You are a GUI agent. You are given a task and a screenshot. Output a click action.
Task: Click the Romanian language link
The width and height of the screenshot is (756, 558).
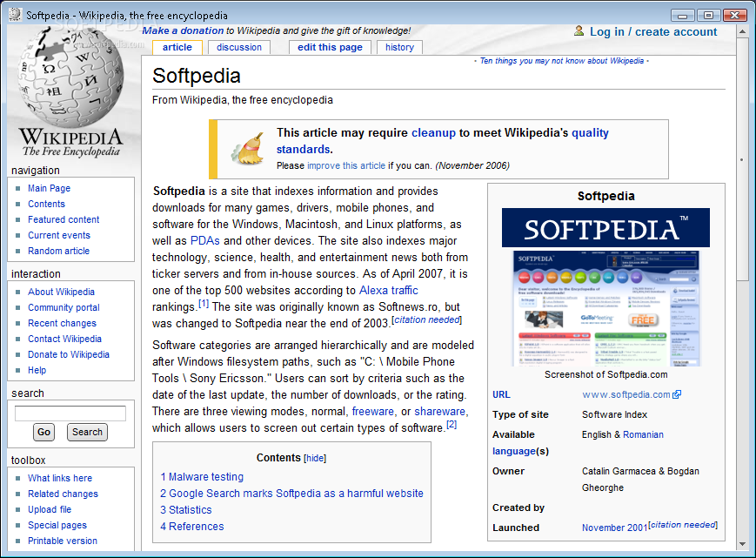click(x=643, y=434)
